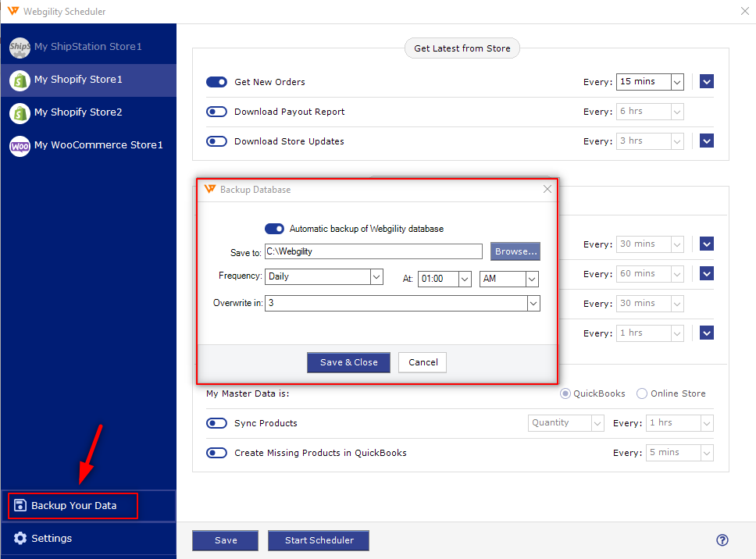Toggle Download Store Updates switch

point(216,141)
